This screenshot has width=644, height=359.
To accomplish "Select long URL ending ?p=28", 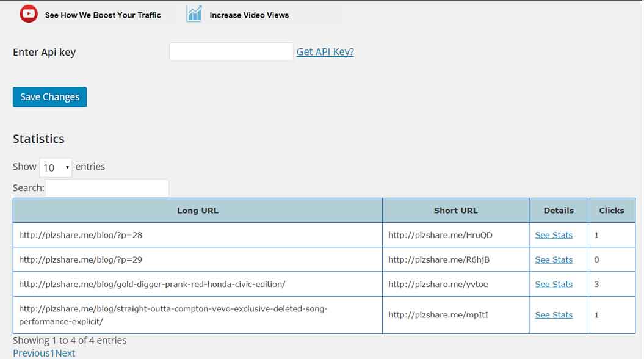I will [x=81, y=235].
